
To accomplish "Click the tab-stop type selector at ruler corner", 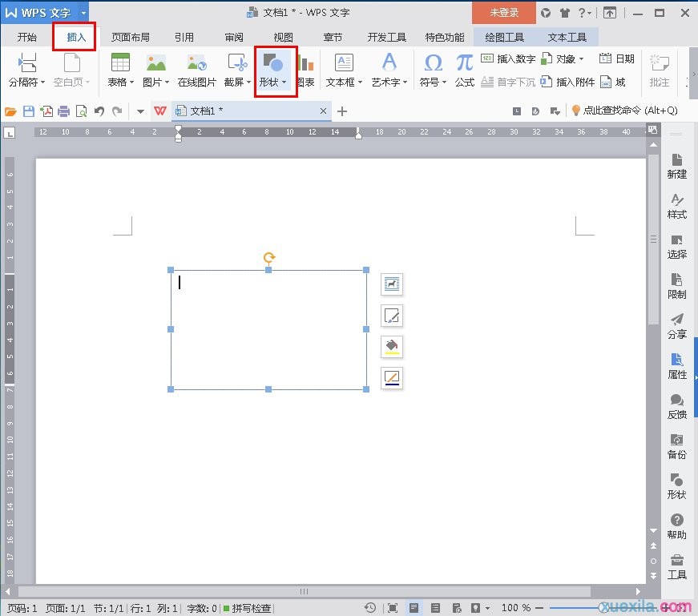I will (10, 133).
